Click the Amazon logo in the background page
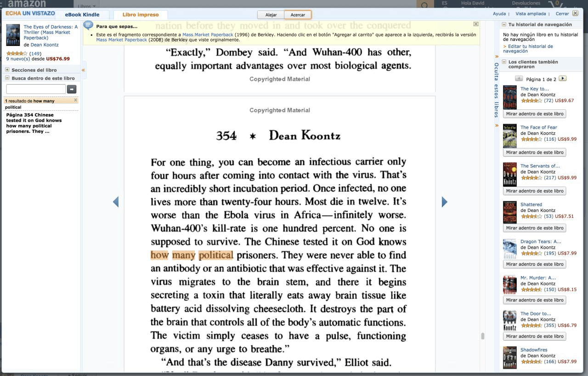The width and height of the screenshot is (588, 376). (x=27, y=4)
